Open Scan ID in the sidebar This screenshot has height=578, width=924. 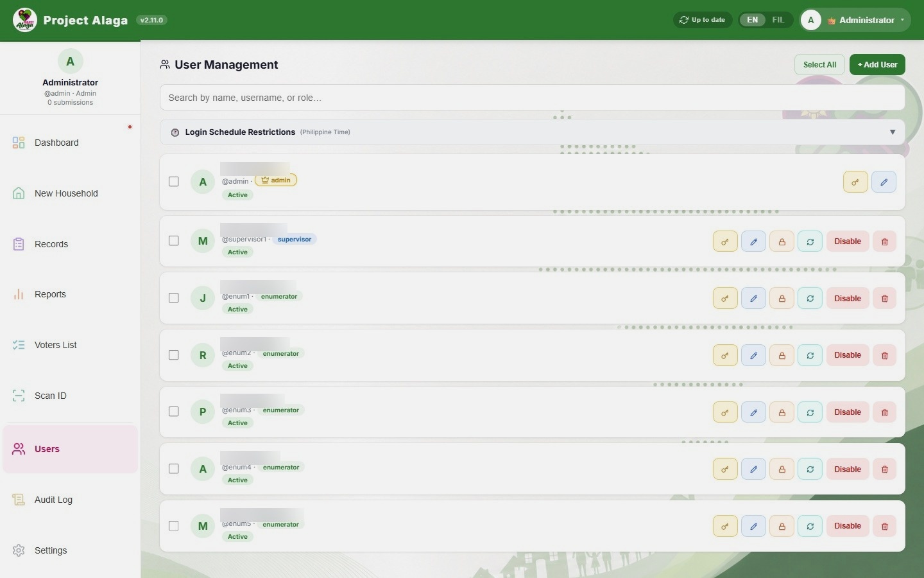71,396
